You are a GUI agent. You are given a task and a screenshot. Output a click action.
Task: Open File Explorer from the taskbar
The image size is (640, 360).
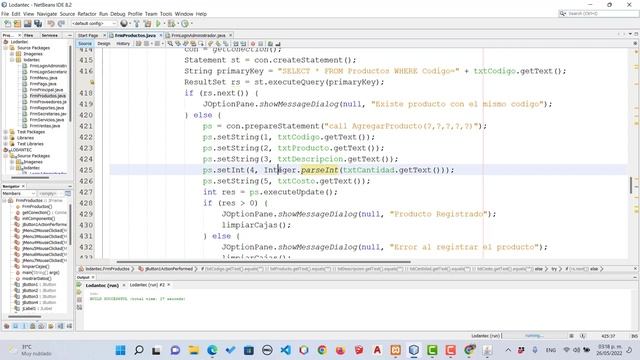click(193, 350)
